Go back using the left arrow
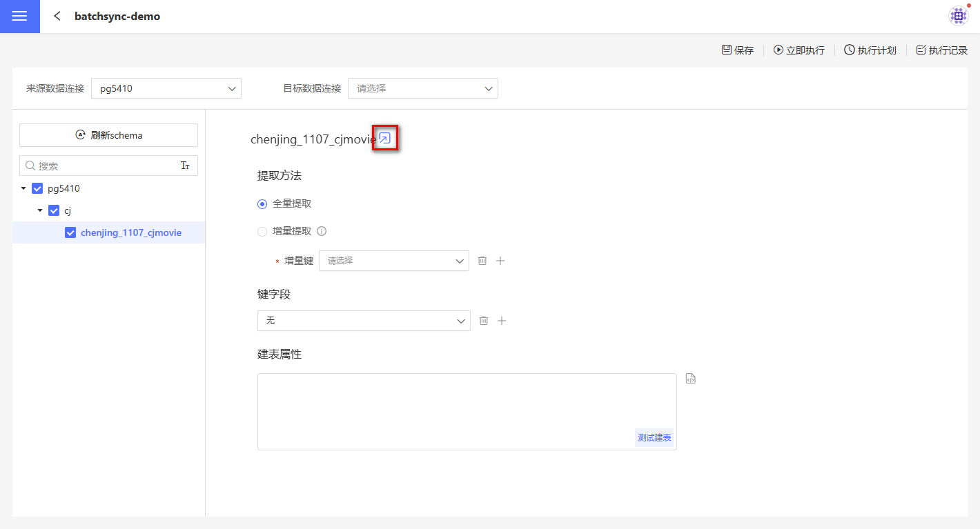Screen dimensions: 980x529 click(57, 16)
